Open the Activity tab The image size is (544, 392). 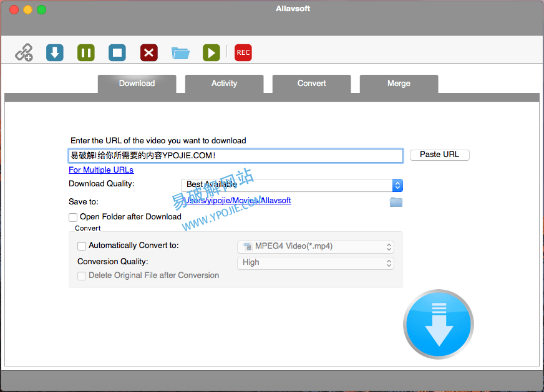pos(224,84)
